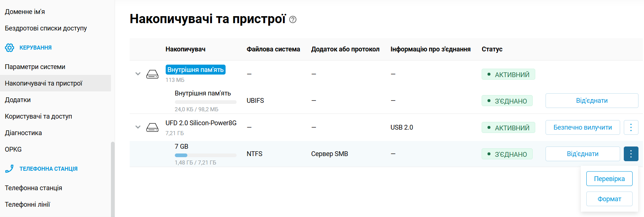
Task: Click the Керування gear icon
Action: pos(10,48)
